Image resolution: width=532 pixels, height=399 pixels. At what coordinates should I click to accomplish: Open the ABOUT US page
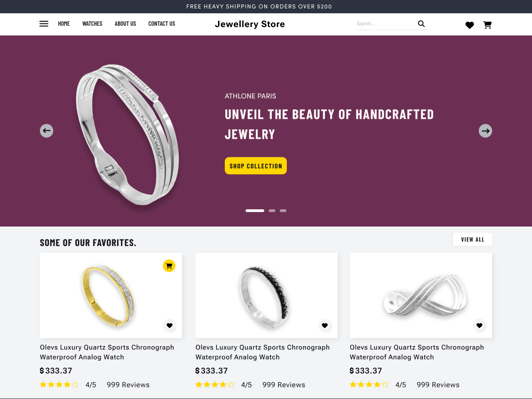pyautogui.click(x=125, y=23)
